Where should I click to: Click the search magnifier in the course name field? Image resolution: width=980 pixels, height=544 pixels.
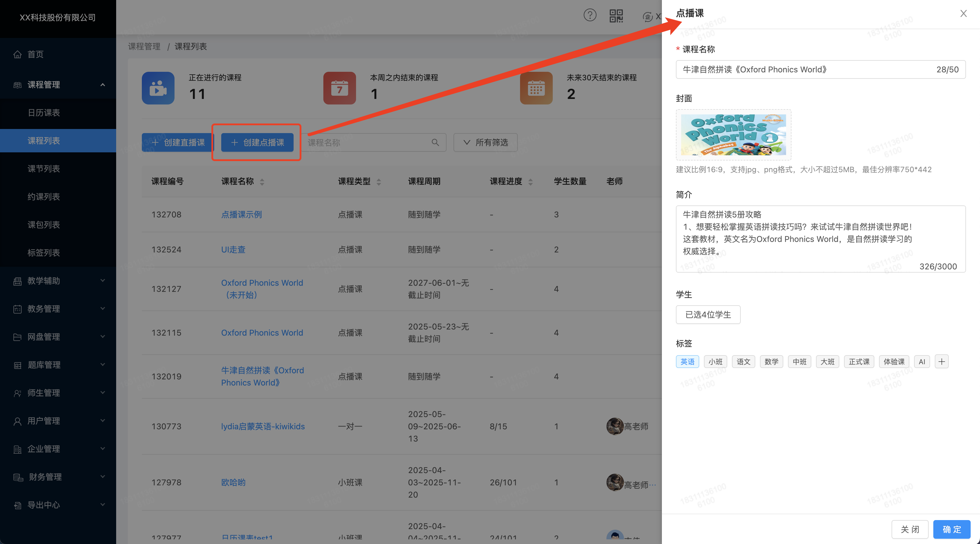pyautogui.click(x=435, y=142)
